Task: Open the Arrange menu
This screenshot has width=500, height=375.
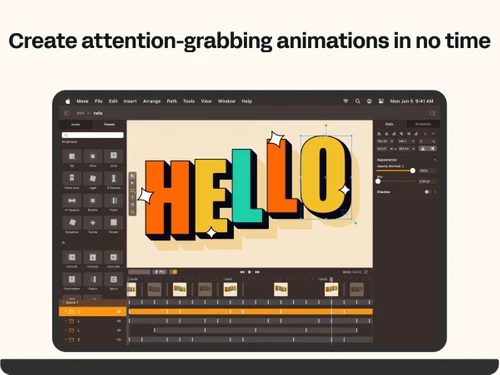Action: tap(152, 101)
